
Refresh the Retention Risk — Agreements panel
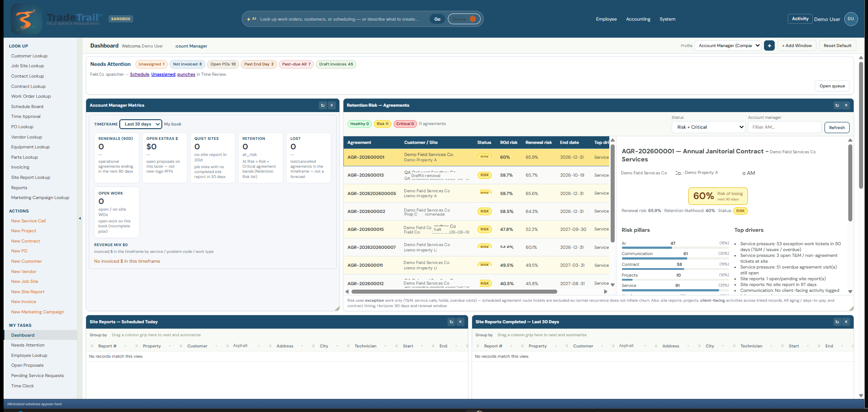point(837,105)
